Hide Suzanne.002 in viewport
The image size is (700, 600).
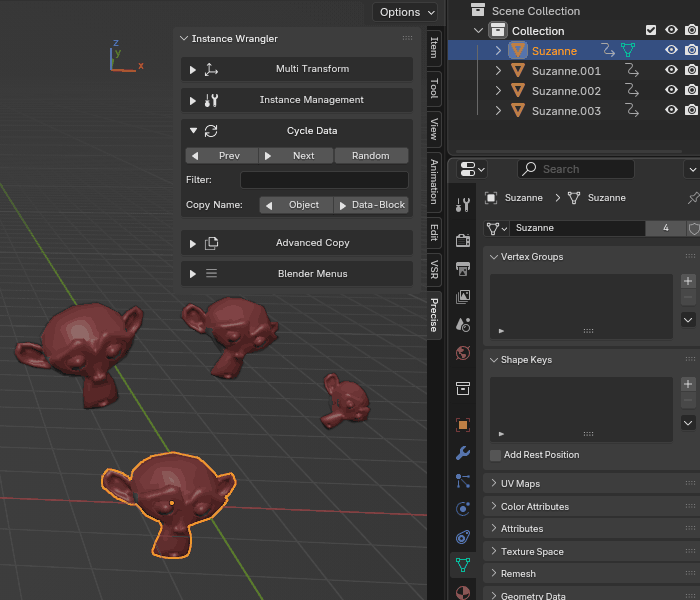671,90
